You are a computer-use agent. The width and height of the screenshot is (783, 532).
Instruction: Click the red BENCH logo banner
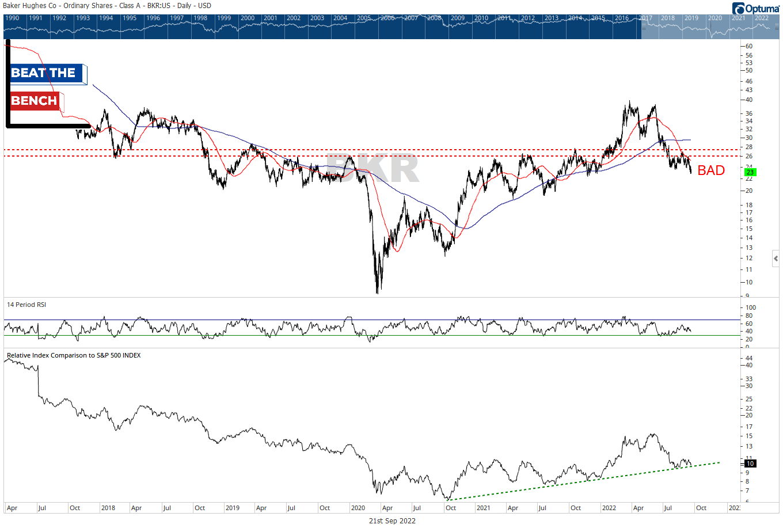pyautogui.click(x=36, y=101)
